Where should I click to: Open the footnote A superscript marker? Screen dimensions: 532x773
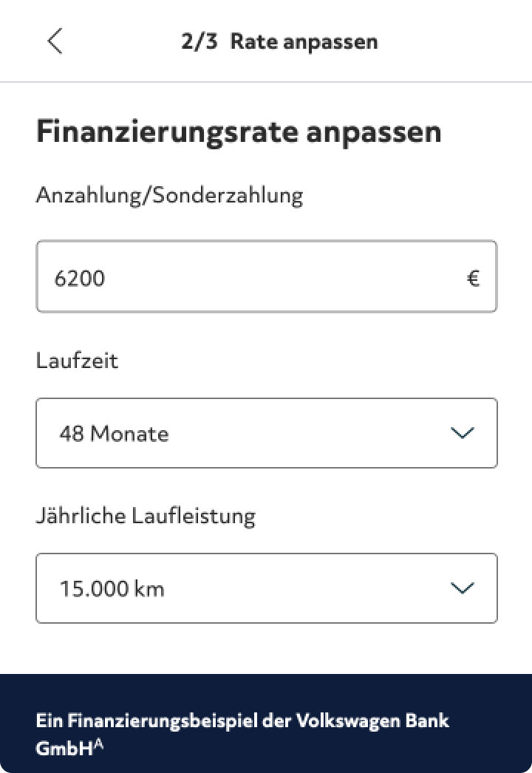pyautogui.click(x=99, y=744)
